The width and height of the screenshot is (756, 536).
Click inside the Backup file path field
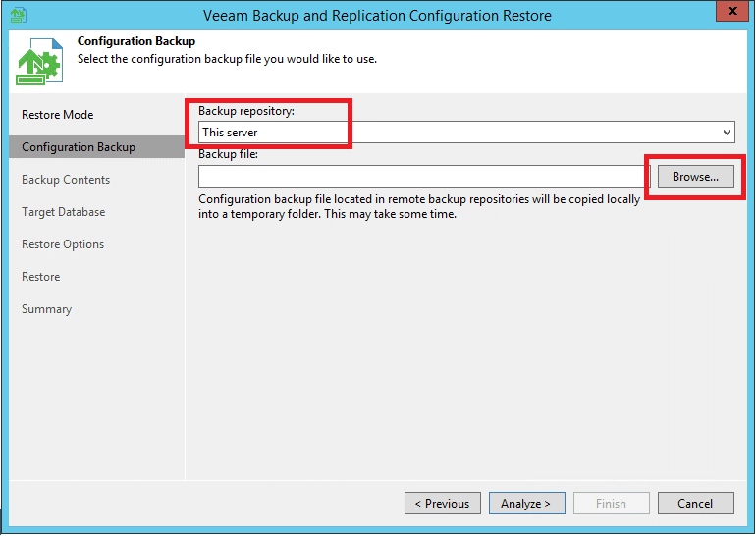pyautogui.click(x=424, y=177)
